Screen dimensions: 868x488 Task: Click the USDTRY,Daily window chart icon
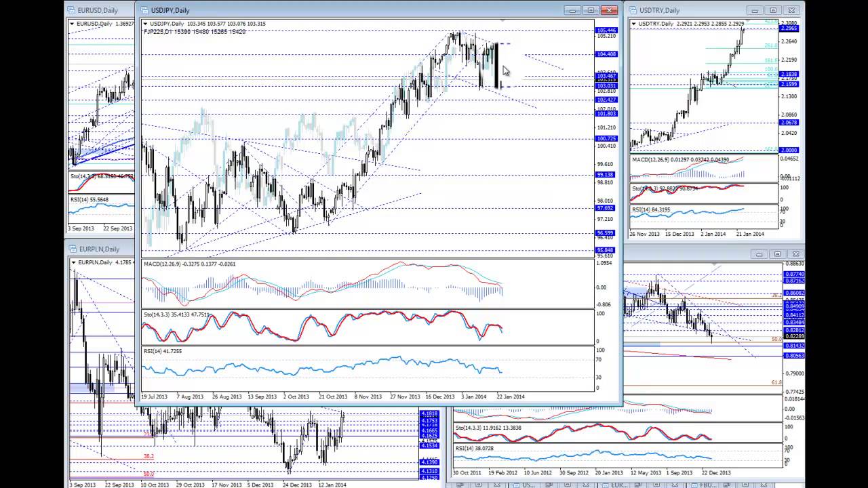[633, 10]
